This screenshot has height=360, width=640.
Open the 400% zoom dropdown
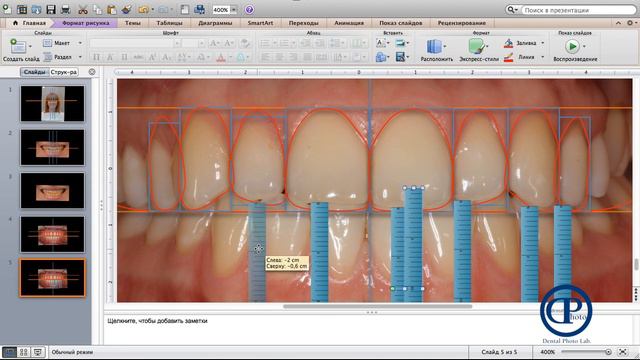pyautogui.click(x=234, y=9)
